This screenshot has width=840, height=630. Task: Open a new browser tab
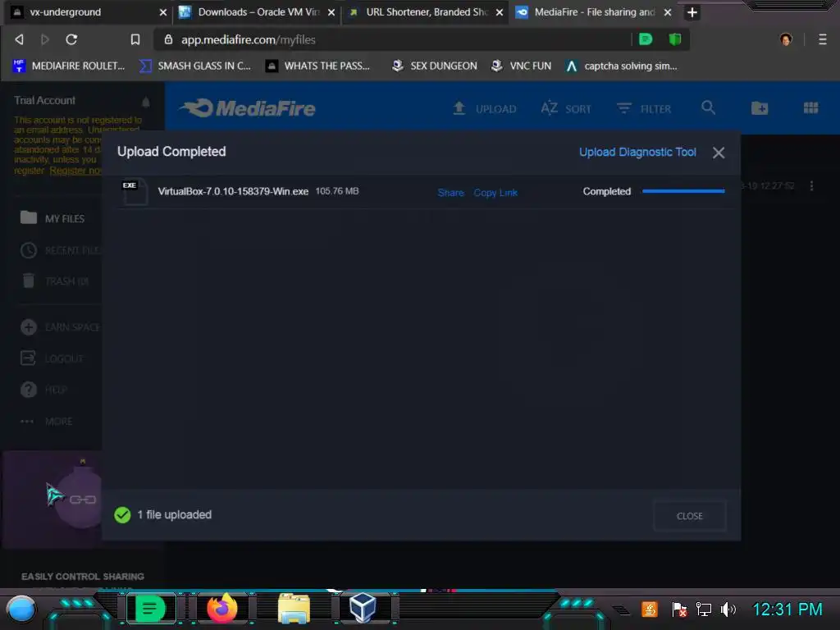pos(692,12)
